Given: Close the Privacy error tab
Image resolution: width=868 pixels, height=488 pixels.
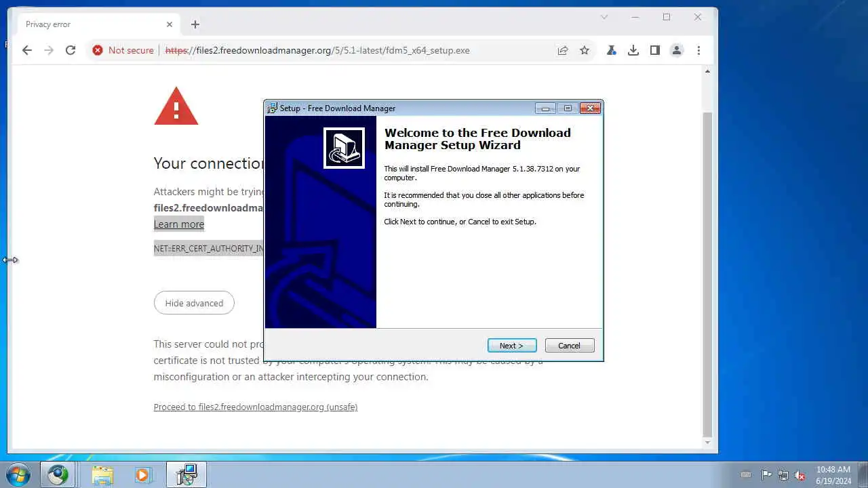Looking at the screenshot, I should pyautogui.click(x=170, y=24).
